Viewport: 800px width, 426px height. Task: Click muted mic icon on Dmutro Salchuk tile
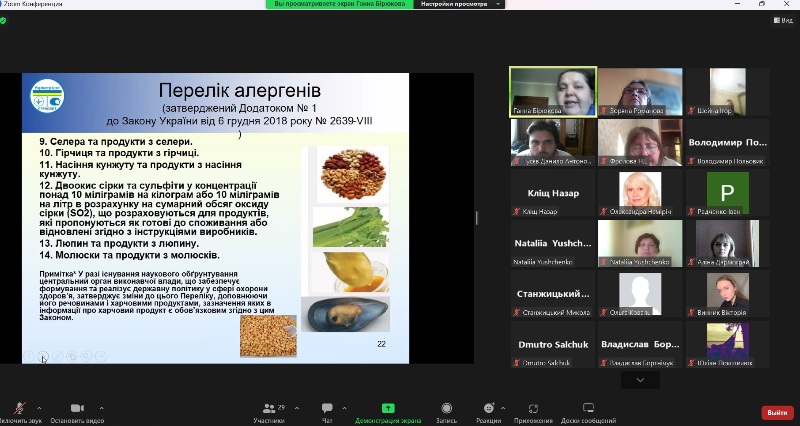tap(517, 363)
